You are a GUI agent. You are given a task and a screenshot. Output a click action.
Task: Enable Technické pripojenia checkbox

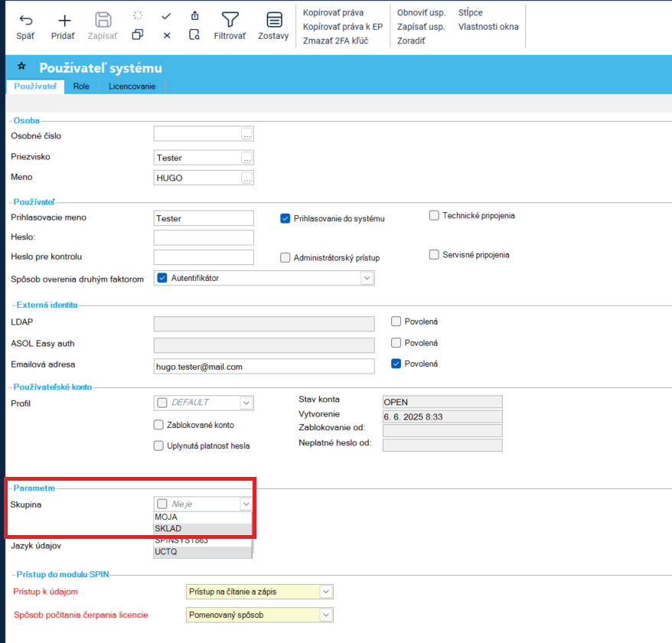pyautogui.click(x=434, y=215)
